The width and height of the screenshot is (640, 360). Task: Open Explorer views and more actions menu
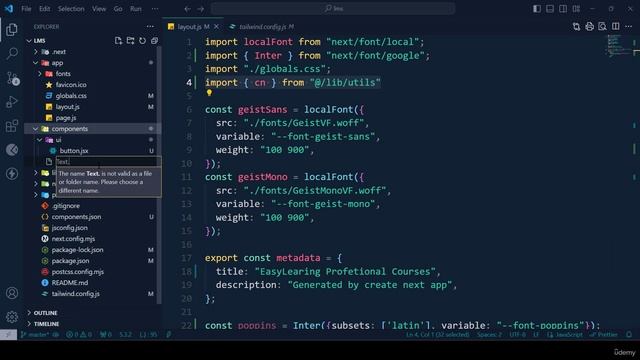tap(151, 27)
